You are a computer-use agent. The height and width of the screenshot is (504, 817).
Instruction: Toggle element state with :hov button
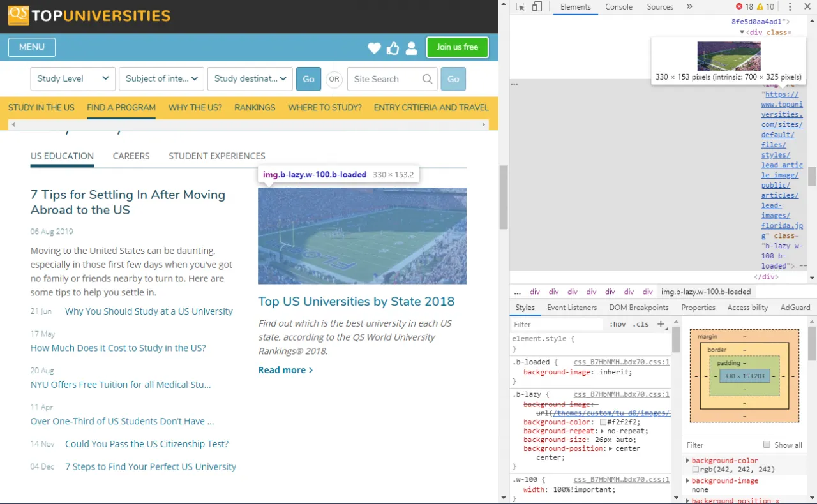[617, 324]
